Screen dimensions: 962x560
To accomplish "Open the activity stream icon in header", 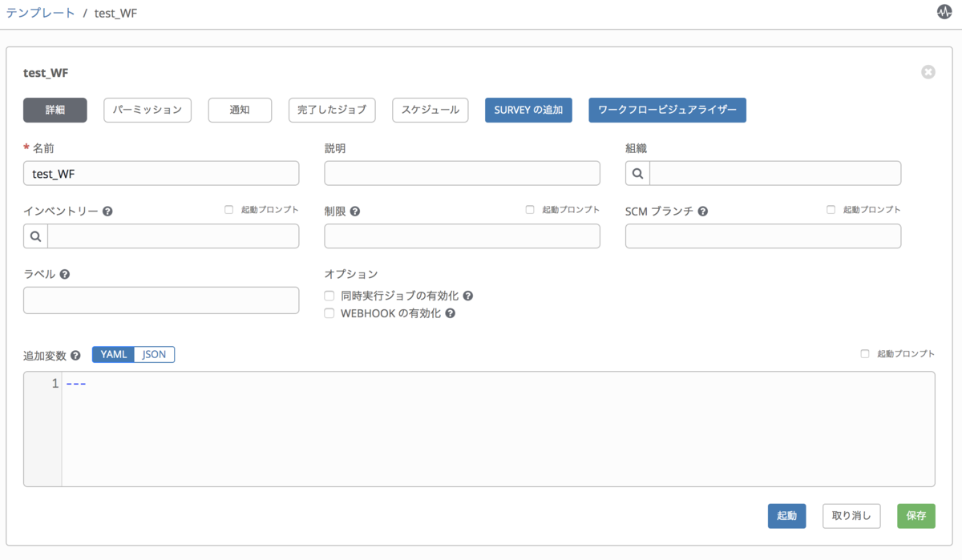I will (x=944, y=13).
